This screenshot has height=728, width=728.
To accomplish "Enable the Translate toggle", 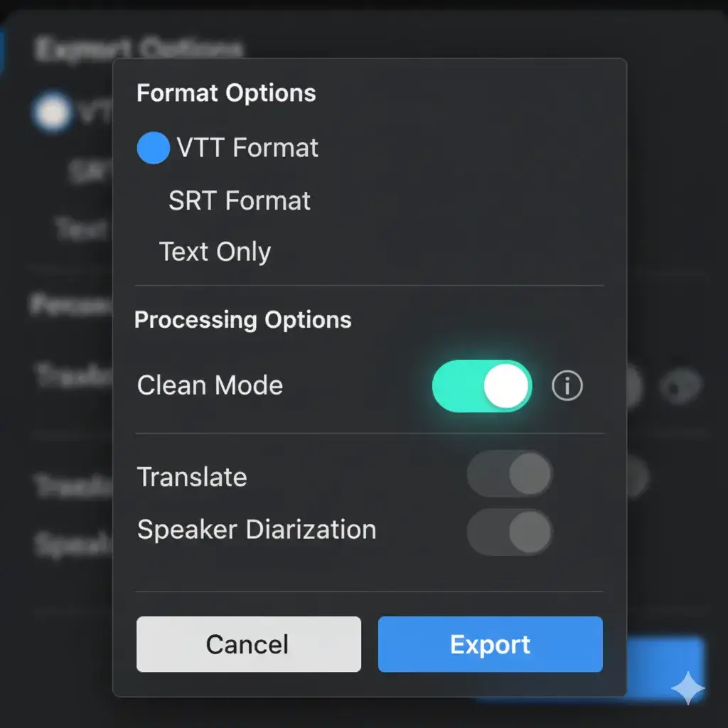I will [509, 475].
